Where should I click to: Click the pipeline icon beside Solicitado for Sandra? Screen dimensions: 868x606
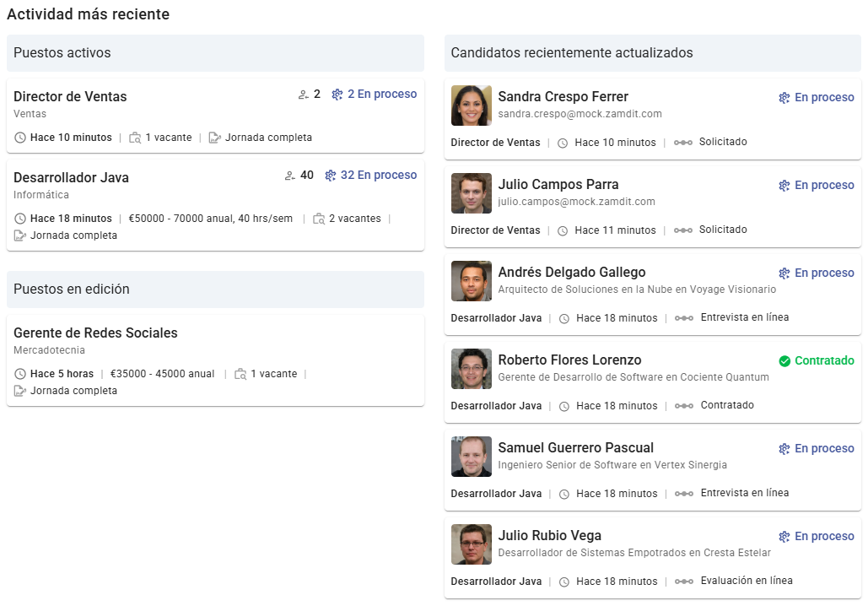pyautogui.click(x=683, y=142)
